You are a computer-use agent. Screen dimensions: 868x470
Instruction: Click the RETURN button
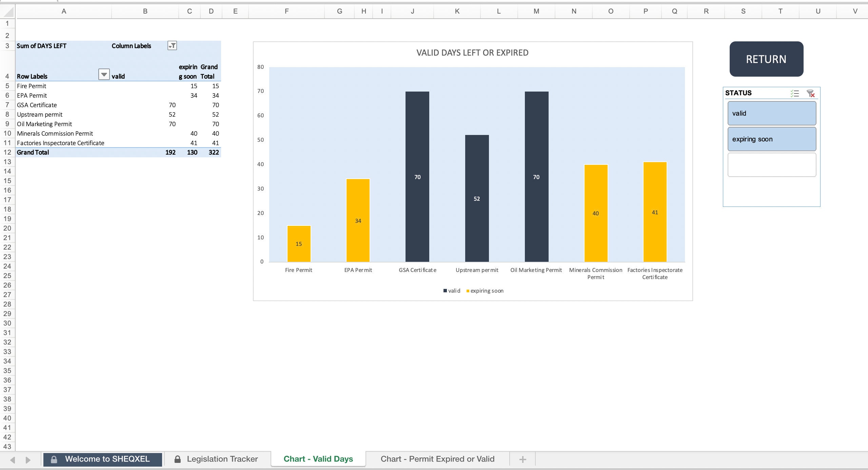coord(766,59)
